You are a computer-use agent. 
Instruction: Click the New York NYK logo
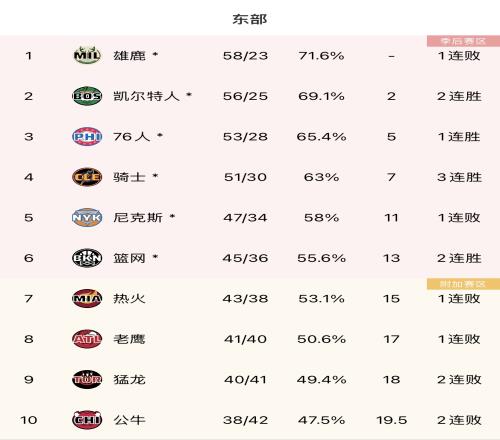87,217
